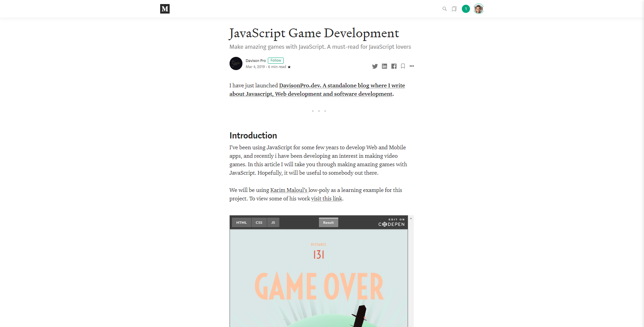Click the 'JavaScript Game Development' title
This screenshot has height=327, width=644.
pyautogui.click(x=314, y=33)
